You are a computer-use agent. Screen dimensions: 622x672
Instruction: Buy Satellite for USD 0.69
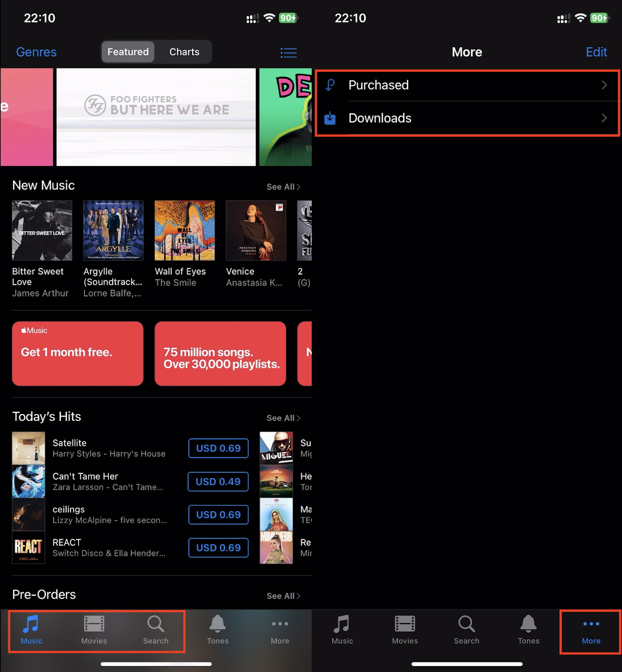pos(218,448)
